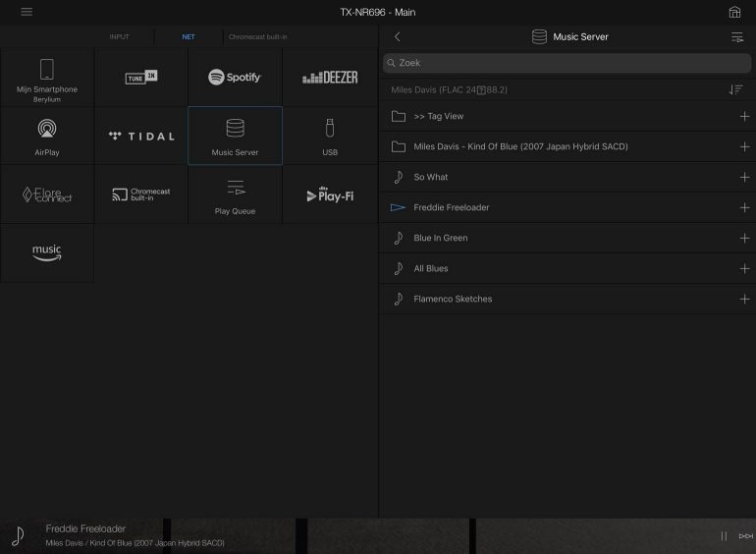Open the USB source tile
This screenshot has height=554, width=756.
pos(330,136)
